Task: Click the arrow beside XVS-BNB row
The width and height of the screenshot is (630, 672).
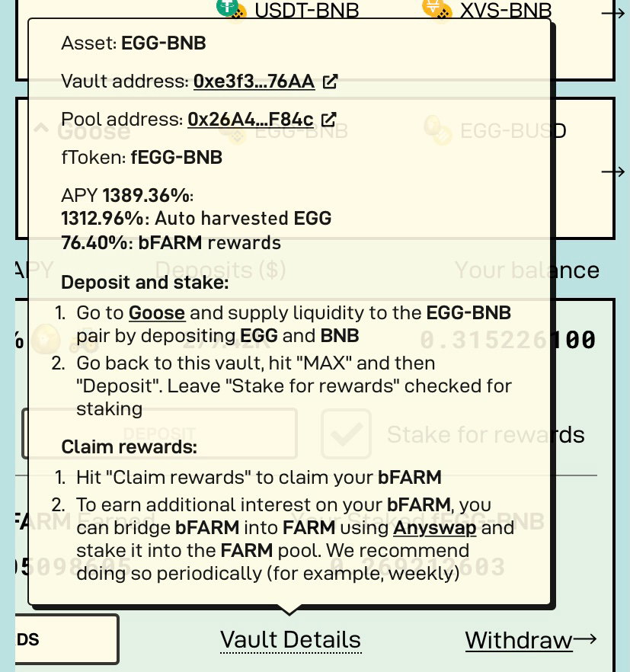Action: 613,14
